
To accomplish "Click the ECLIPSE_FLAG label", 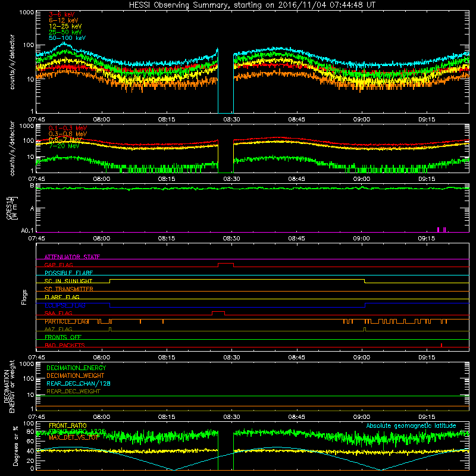I will click(x=65, y=305).
